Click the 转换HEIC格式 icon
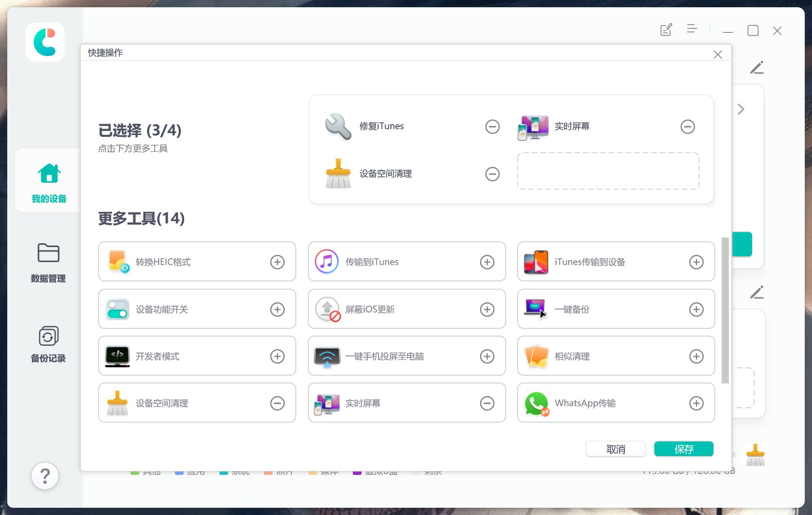 pos(118,262)
